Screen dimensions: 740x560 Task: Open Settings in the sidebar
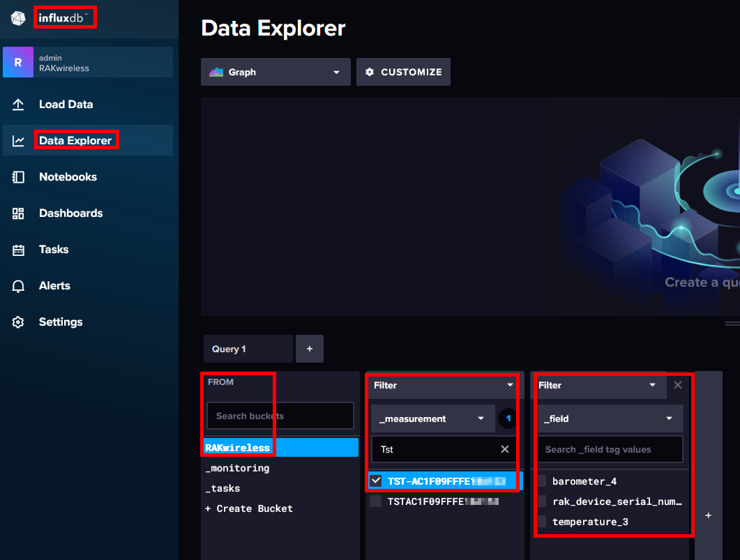tap(61, 322)
